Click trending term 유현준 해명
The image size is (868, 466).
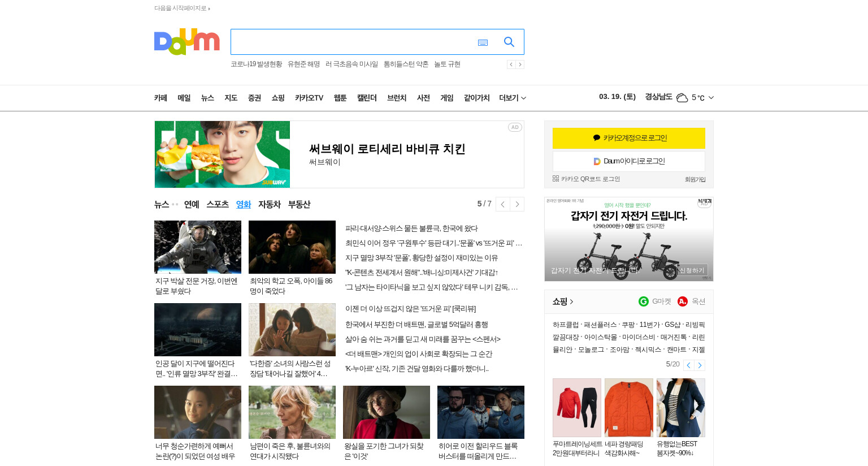click(x=303, y=64)
